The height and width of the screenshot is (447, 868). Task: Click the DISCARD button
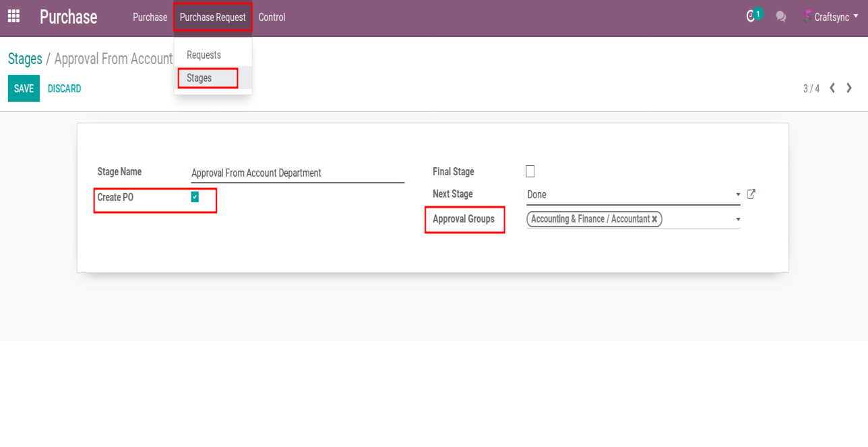65,88
